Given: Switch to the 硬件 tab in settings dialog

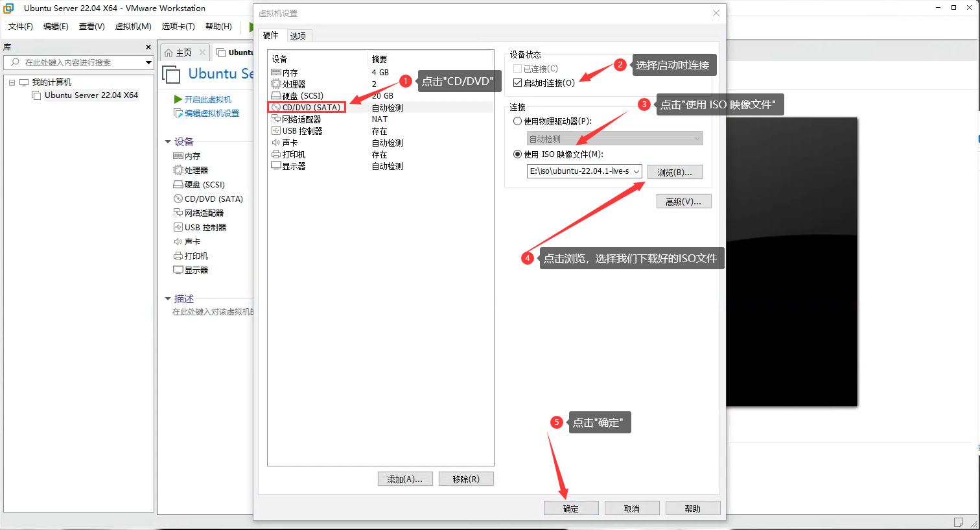Looking at the screenshot, I should coord(271,35).
